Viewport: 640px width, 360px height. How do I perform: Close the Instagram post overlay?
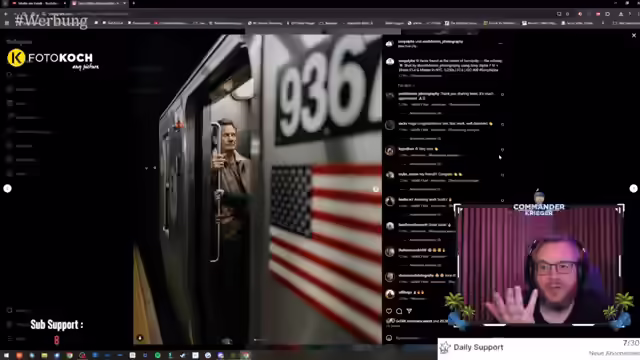coord(633,36)
